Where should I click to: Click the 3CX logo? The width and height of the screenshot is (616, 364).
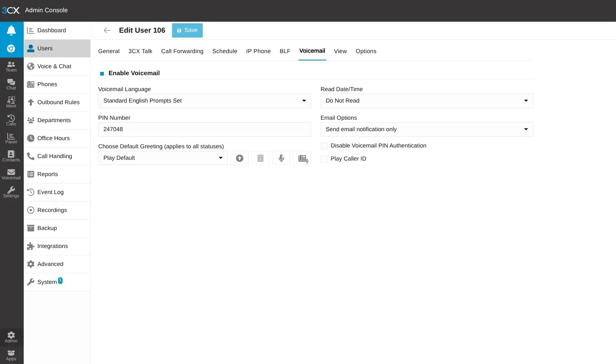point(11,10)
